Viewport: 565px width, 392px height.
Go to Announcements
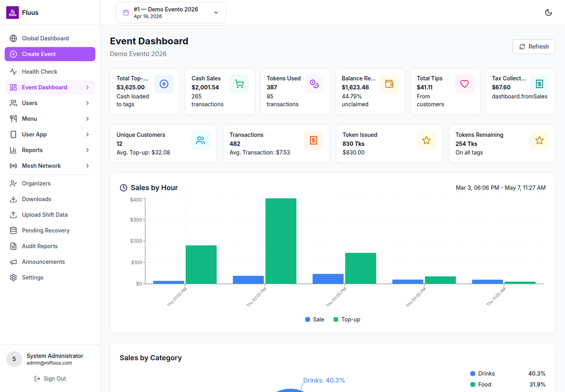tap(50, 262)
